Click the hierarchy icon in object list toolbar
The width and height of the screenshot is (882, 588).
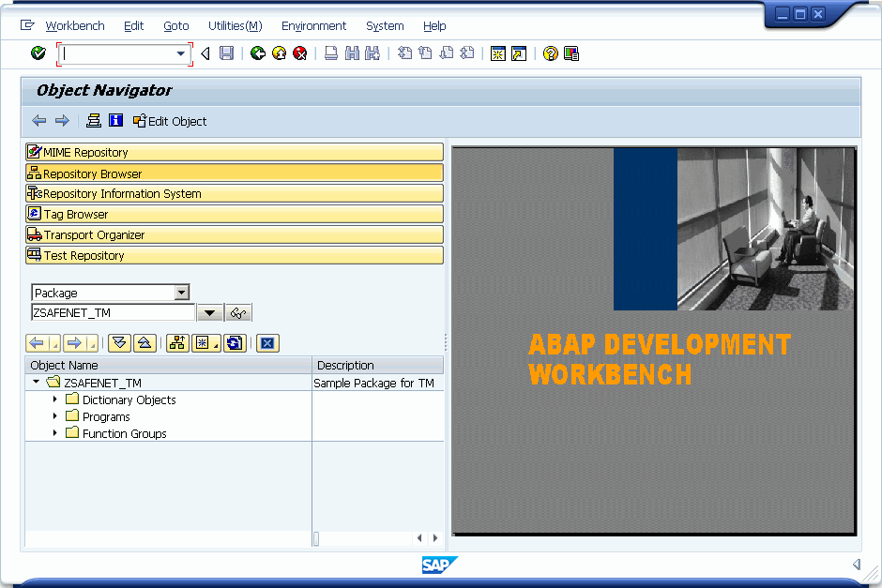tap(177, 343)
